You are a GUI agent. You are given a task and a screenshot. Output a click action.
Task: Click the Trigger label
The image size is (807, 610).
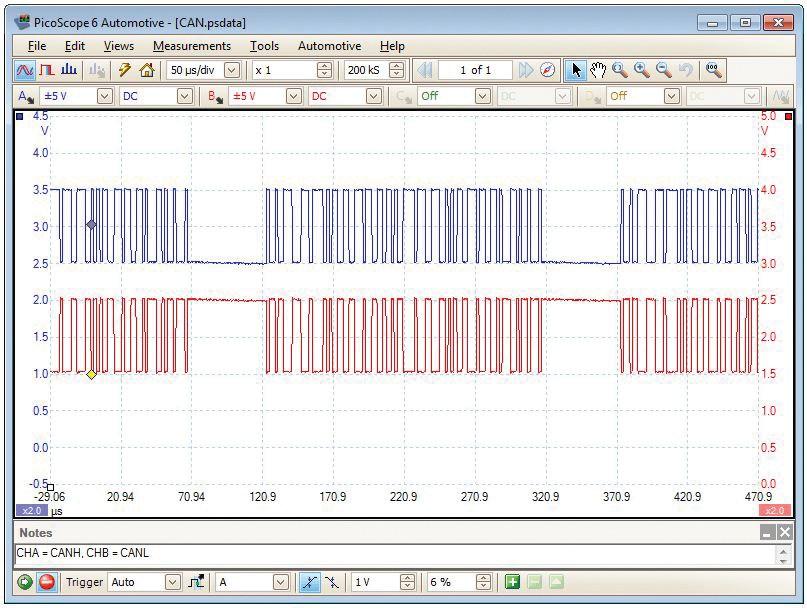pos(84,582)
